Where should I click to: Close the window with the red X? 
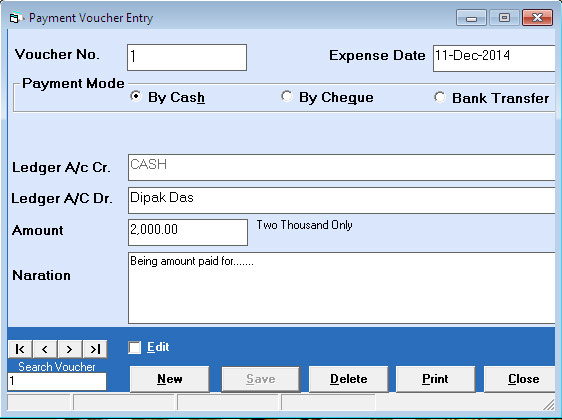coord(537,18)
